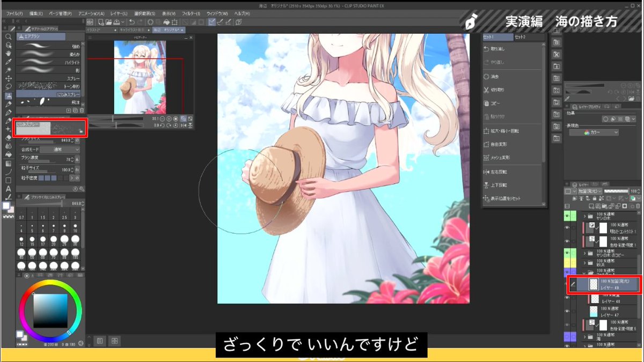
Task: Click sub tool detail wrench icon
Action: pos(82,189)
